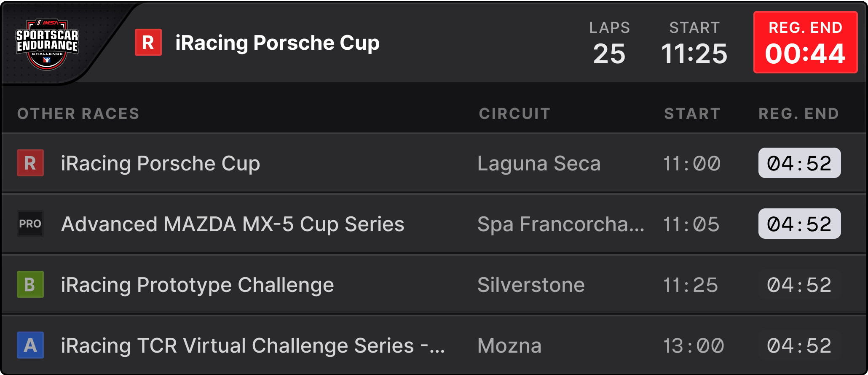Click the PRO license badge icon
The image size is (868, 375).
(30, 224)
